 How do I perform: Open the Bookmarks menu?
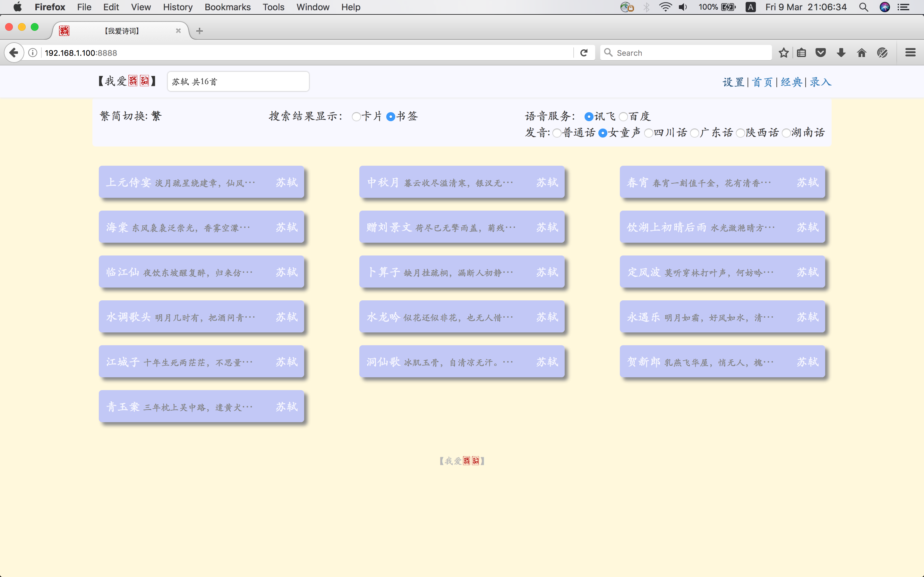click(227, 7)
